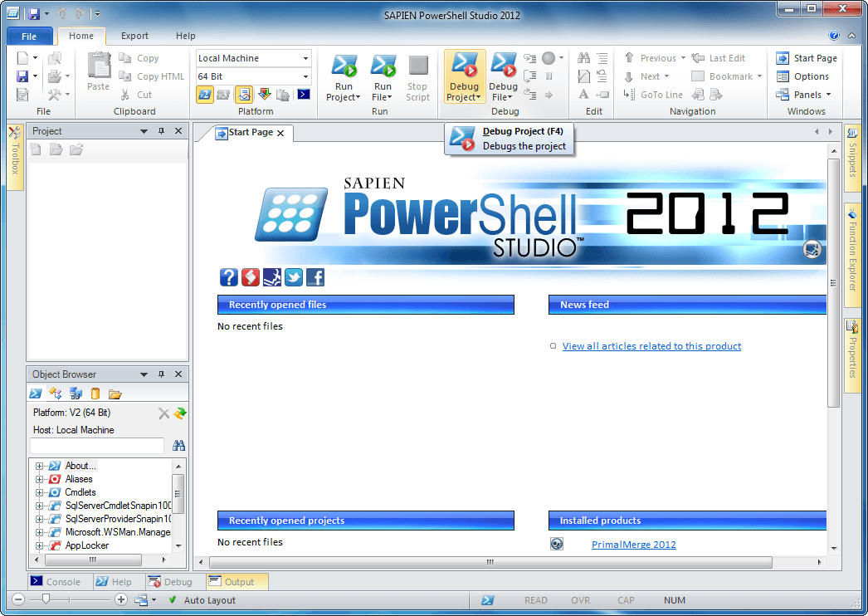Viewport: 868px width, 616px height.
Task: Open the Local Machine dropdown
Action: point(305,58)
